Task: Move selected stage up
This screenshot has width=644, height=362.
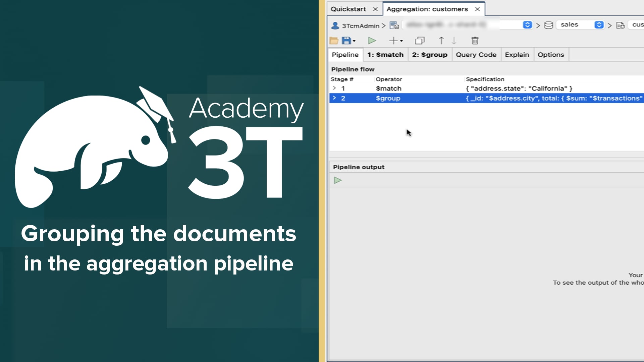Action: 441,41
